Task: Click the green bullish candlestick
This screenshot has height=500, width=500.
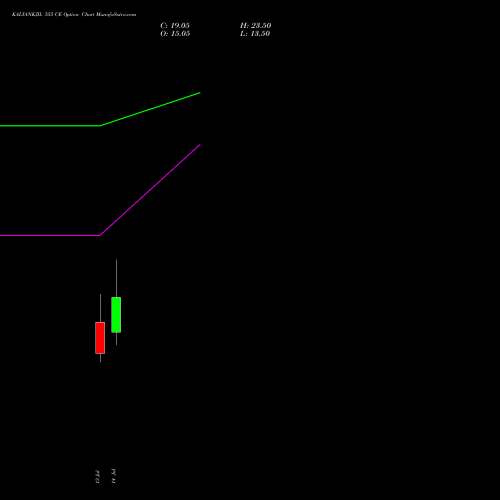Action: click(x=116, y=315)
